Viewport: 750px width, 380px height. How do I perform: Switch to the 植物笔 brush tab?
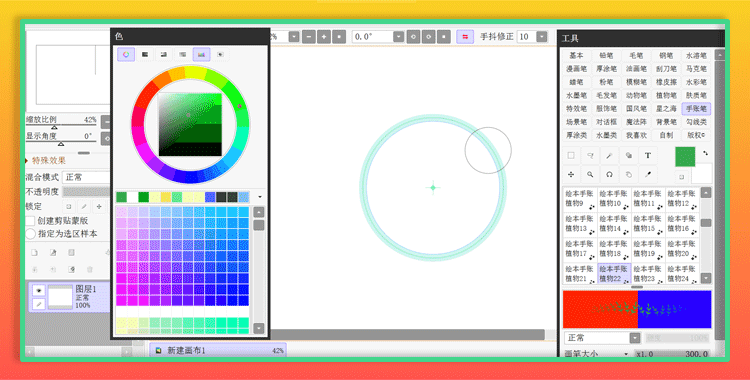[666, 96]
